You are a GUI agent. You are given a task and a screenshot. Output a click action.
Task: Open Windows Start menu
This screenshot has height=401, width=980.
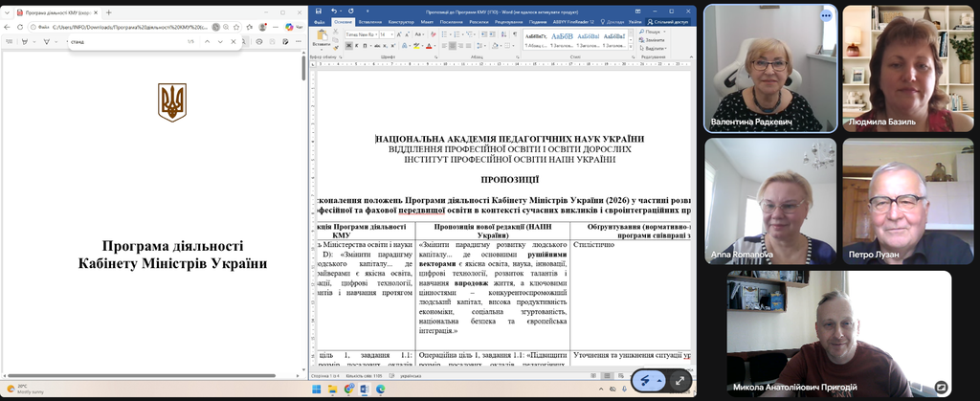[x=316, y=389]
